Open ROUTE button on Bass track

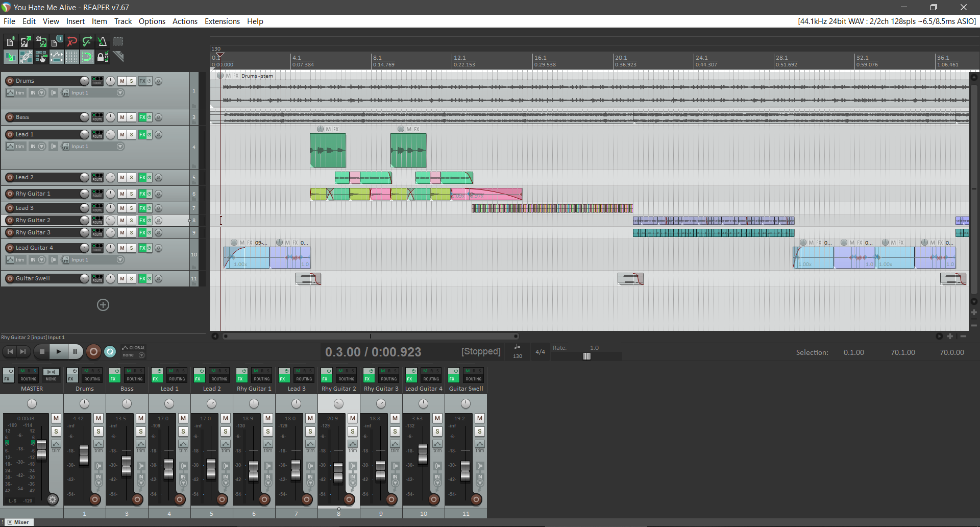click(97, 117)
